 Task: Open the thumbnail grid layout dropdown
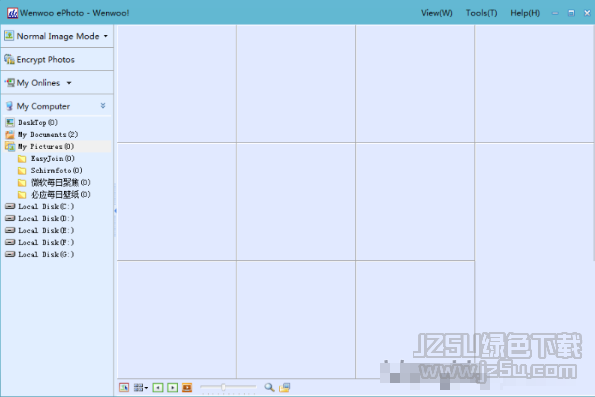141,387
